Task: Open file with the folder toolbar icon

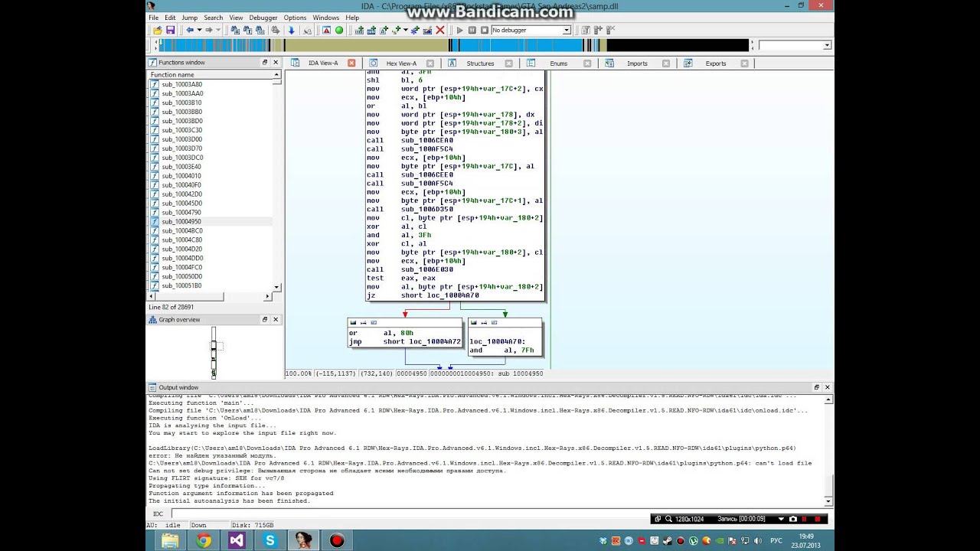Action: point(158,30)
